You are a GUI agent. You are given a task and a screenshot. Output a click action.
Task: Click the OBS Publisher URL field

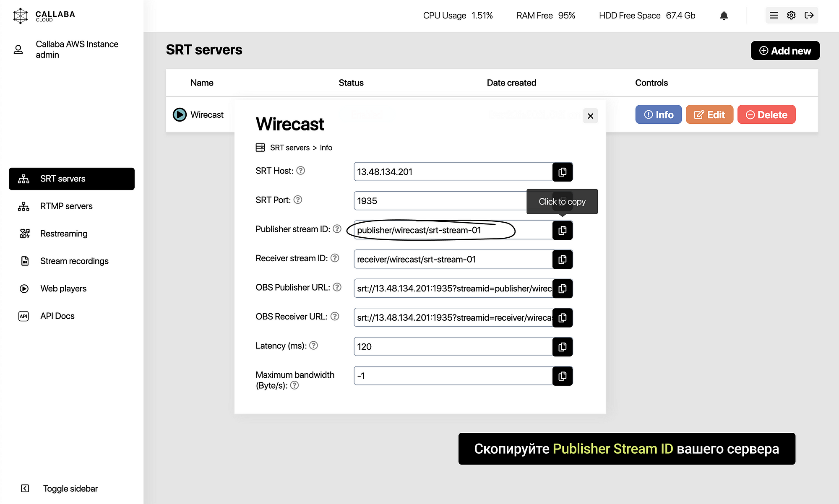(453, 288)
